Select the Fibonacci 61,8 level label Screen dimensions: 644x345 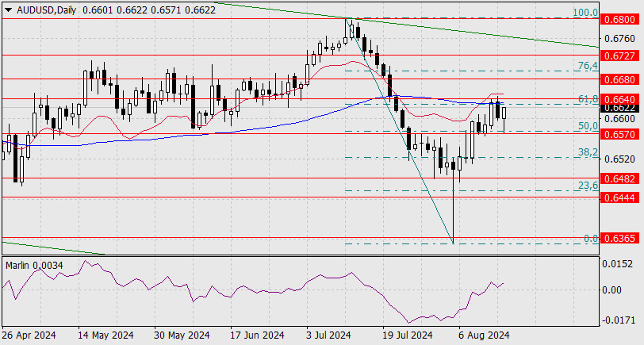pos(588,98)
